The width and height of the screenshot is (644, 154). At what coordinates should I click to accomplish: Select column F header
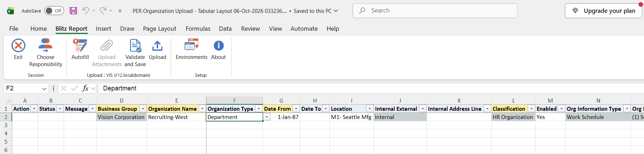click(234, 101)
